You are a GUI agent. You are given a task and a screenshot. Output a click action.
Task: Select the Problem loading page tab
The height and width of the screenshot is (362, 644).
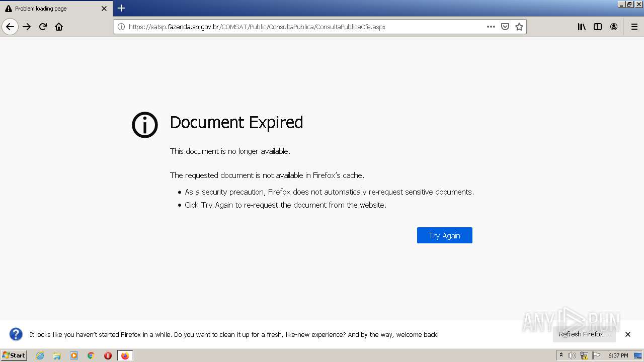(x=56, y=9)
